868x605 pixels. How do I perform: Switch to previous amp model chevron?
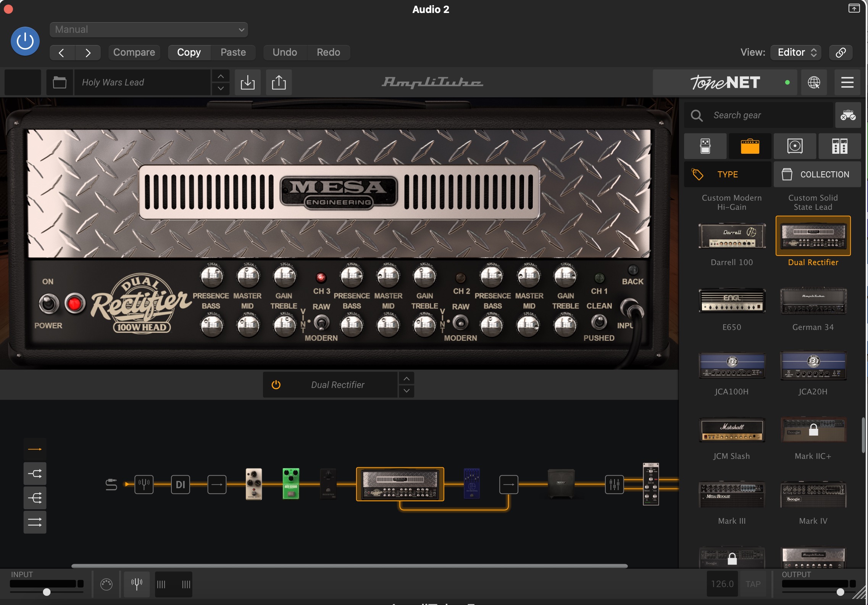407,379
